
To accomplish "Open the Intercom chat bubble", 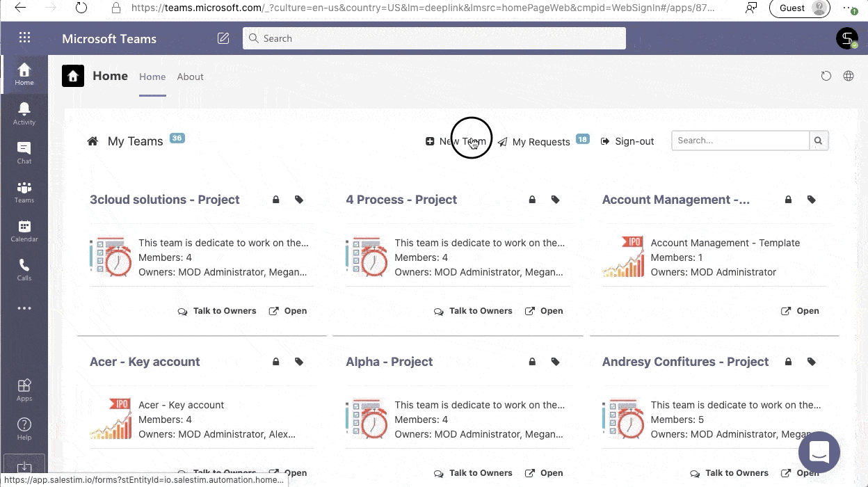I will [x=819, y=452].
